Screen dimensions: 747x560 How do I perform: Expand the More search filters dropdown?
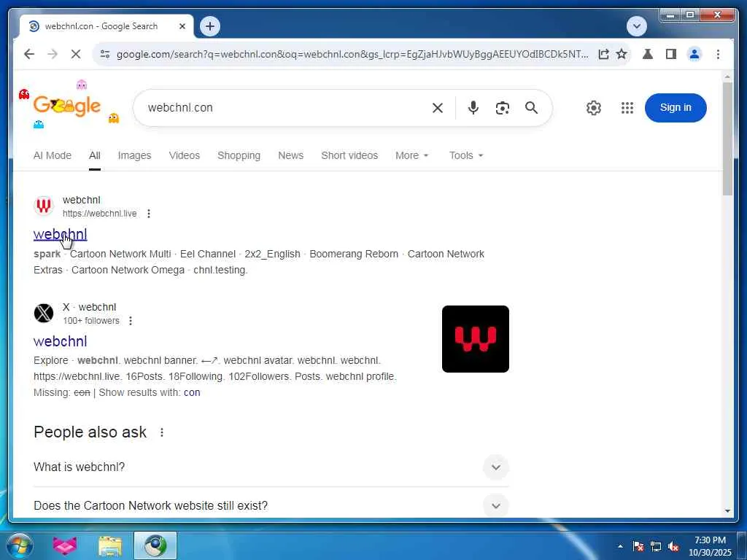point(411,156)
